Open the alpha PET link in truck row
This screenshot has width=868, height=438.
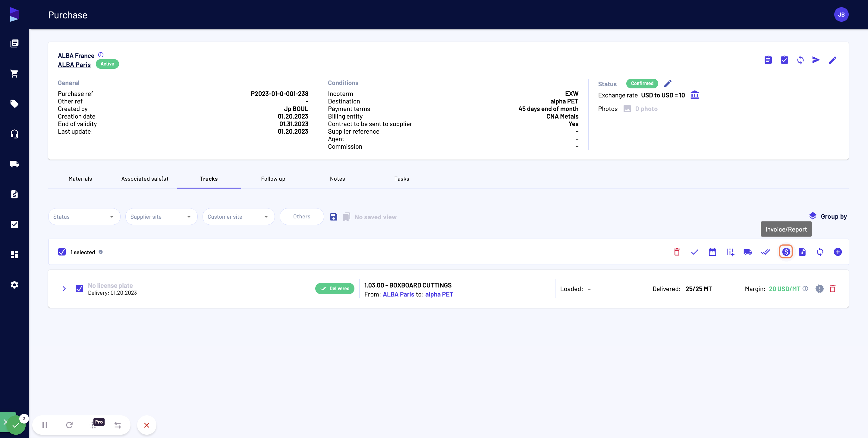click(x=439, y=294)
